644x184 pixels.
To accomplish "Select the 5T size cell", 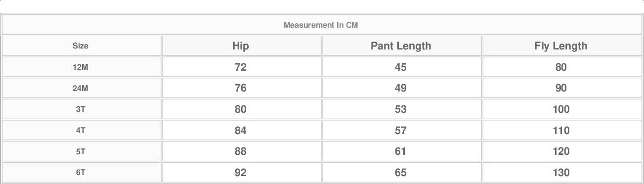I will coord(81,152).
